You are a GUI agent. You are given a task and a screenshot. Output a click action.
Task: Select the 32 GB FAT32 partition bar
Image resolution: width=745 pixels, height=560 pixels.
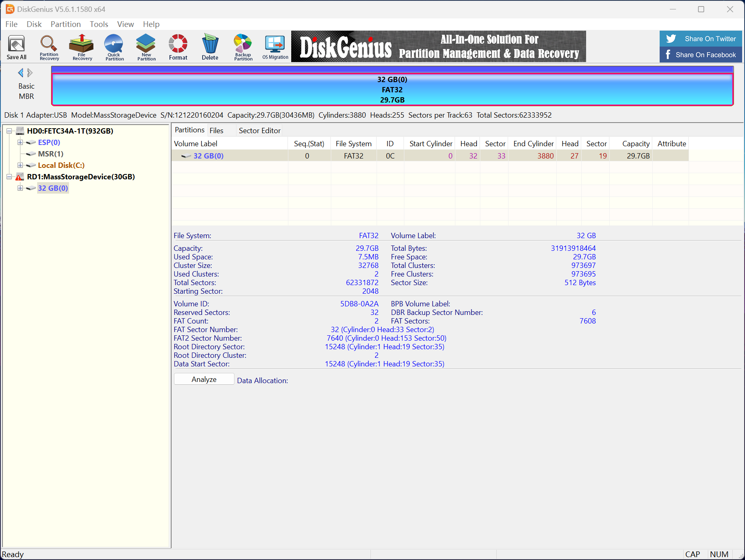(x=392, y=89)
